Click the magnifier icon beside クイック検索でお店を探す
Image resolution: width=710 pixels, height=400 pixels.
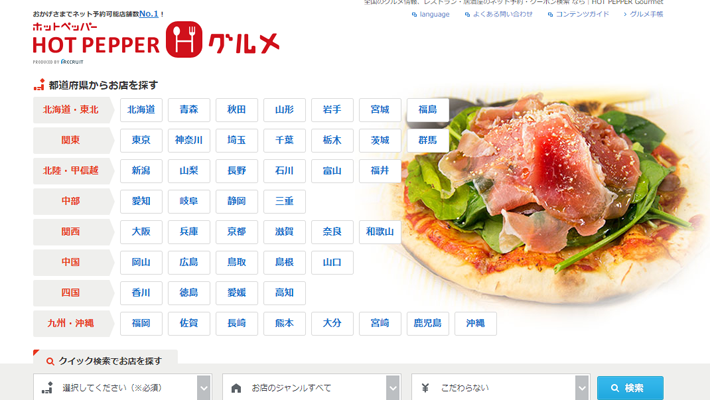(x=50, y=361)
